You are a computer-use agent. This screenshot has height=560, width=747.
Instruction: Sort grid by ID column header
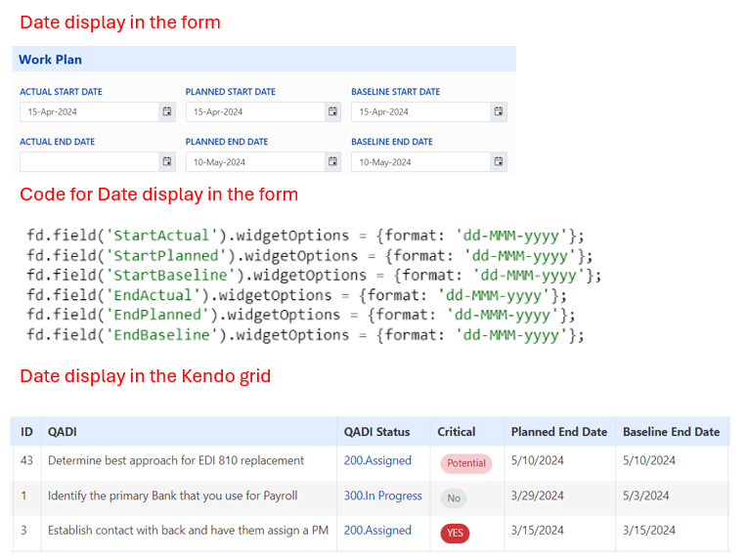tap(27, 431)
